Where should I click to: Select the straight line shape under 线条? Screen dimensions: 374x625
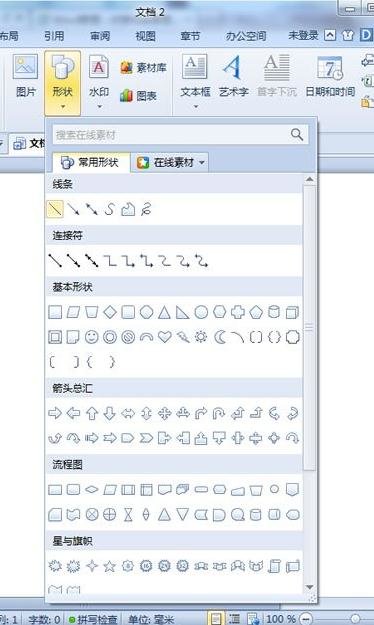[55, 209]
